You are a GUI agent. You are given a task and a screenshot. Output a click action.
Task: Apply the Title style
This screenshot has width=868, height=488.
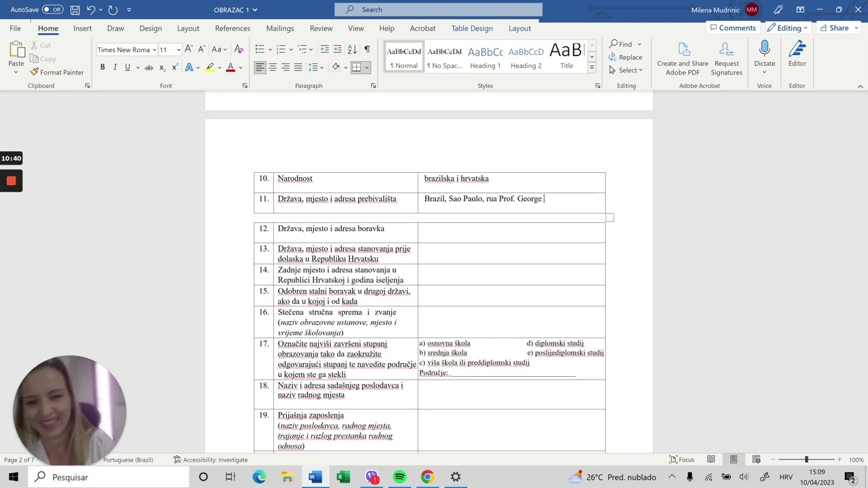pyautogui.click(x=566, y=57)
